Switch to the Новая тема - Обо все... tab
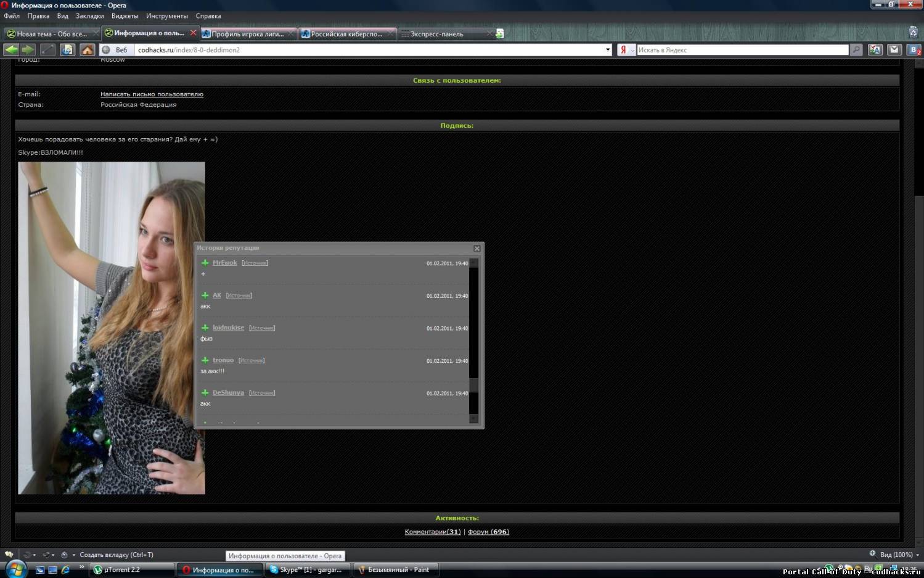This screenshot has width=924, height=578. (51, 34)
